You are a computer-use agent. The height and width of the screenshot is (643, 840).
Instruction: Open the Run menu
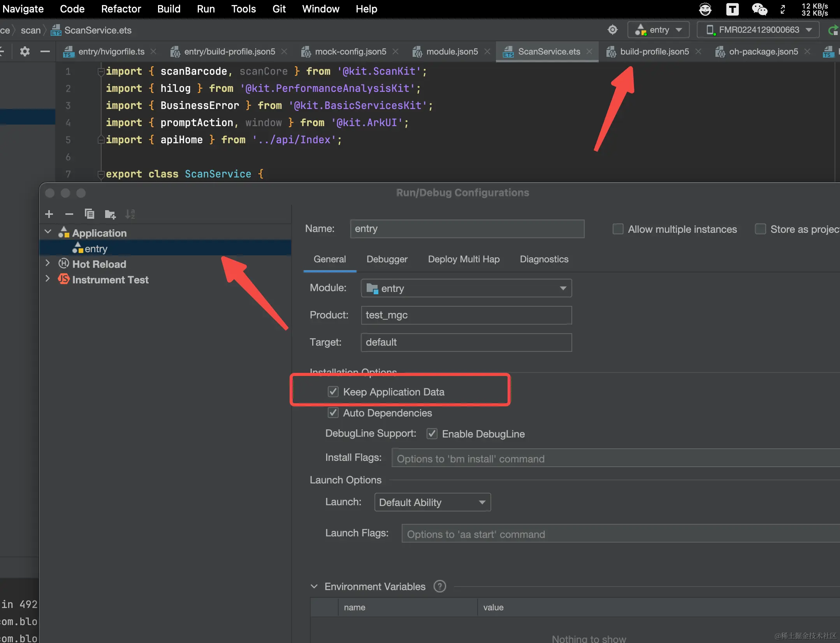tap(206, 9)
